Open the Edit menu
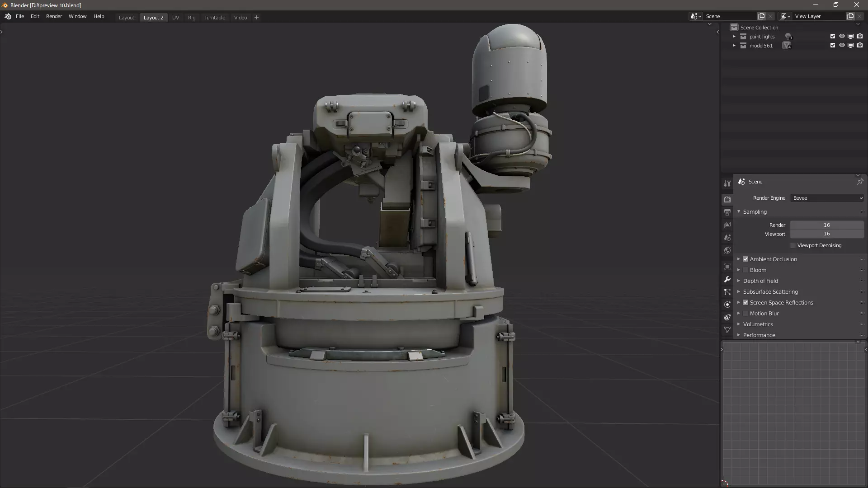The width and height of the screenshot is (868, 488). 35,16
